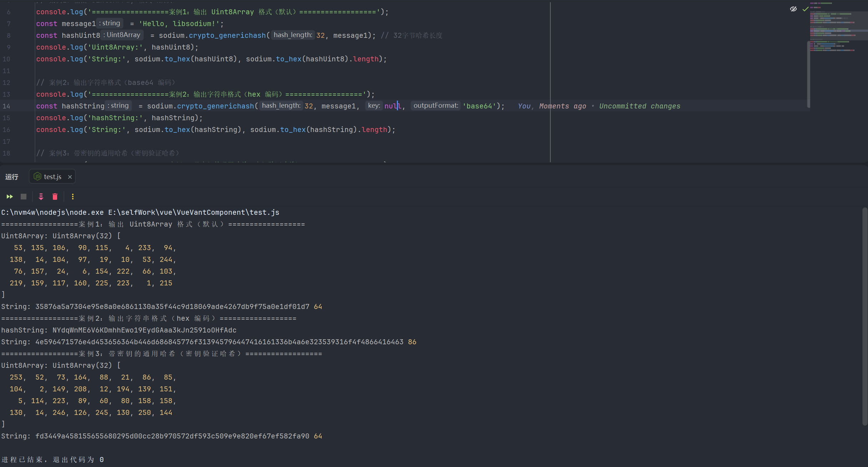
Task: Click the editor vertical scrollbar thumb
Action: 808,74
